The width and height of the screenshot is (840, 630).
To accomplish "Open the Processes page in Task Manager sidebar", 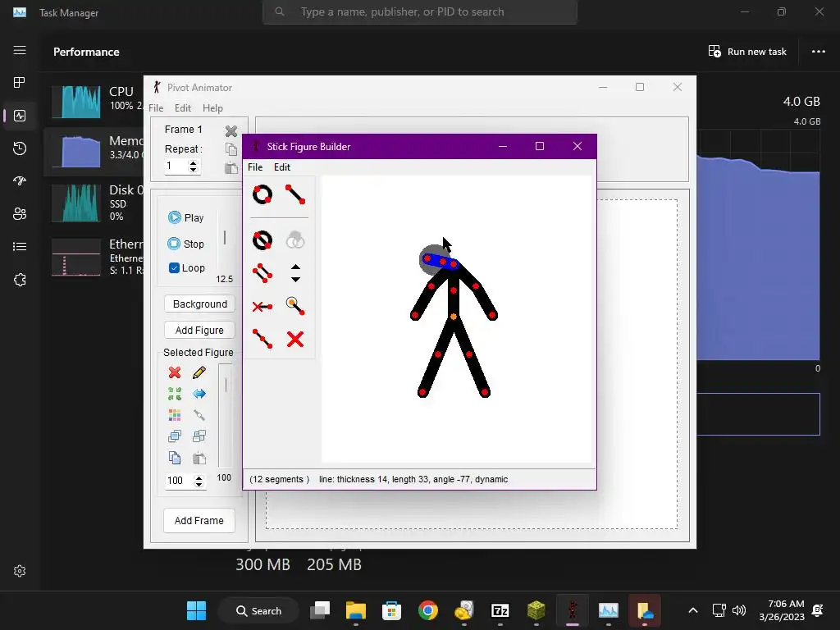I will [x=20, y=83].
